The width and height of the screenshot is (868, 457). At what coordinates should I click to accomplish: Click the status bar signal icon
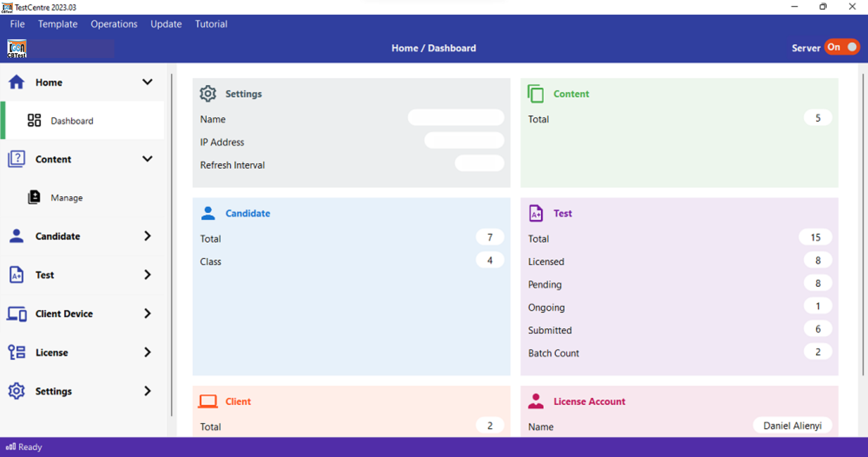[x=10, y=447]
